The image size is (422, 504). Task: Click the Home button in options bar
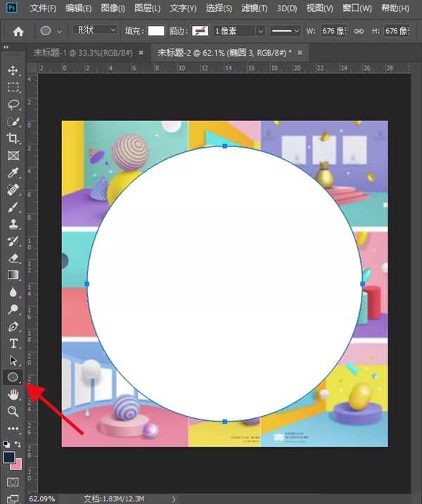(x=18, y=32)
